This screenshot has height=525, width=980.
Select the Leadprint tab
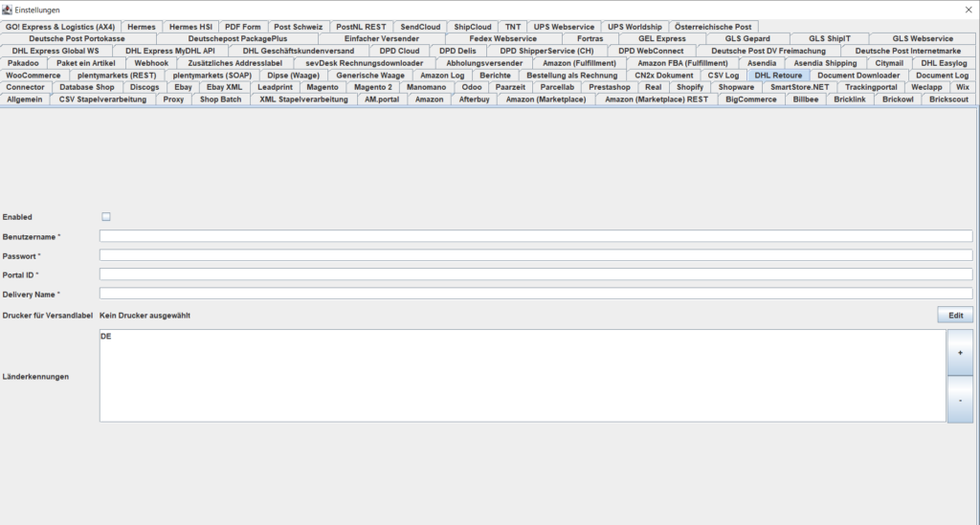tap(275, 87)
